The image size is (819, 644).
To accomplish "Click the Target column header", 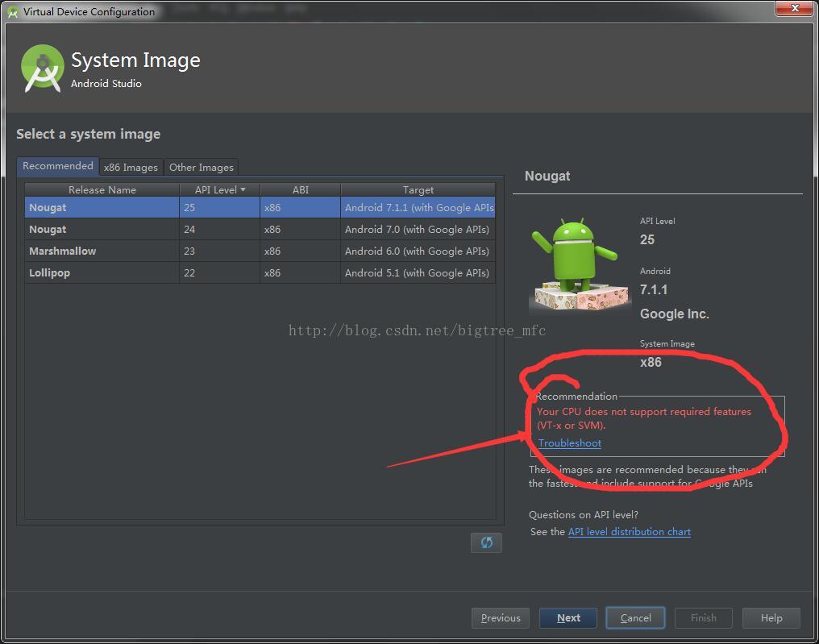I will [418, 189].
